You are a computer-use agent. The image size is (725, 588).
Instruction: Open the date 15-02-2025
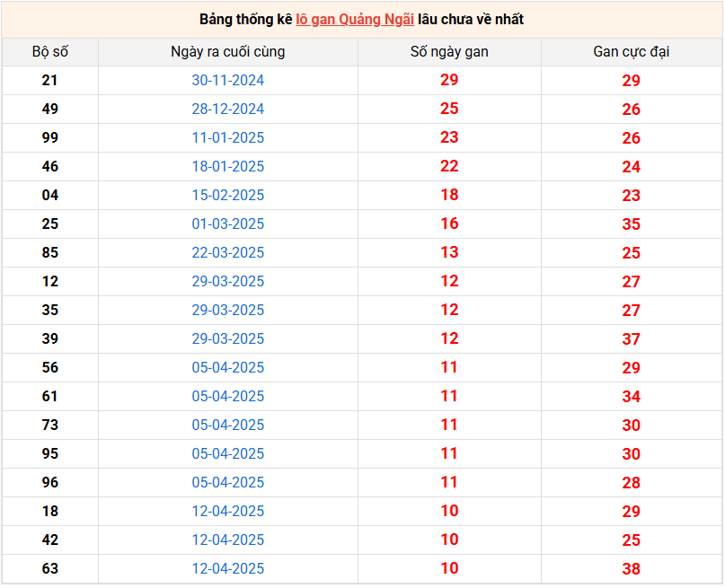(227, 196)
